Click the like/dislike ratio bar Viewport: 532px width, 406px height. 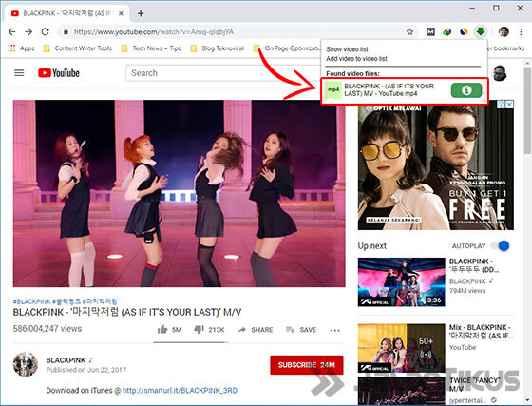point(190,342)
